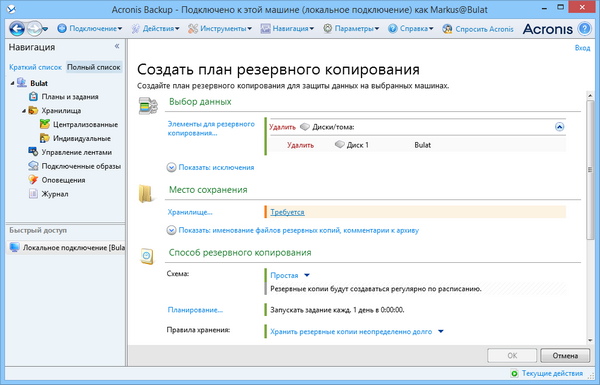Open Оповещения in tree
The height and width of the screenshot is (385, 600).
click(x=64, y=180)
